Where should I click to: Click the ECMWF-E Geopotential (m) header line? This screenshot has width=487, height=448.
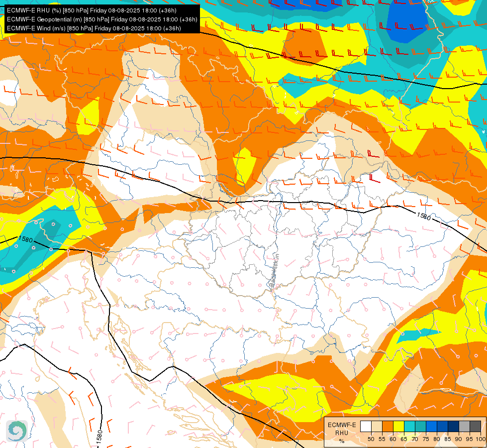[x=102, y=19]
